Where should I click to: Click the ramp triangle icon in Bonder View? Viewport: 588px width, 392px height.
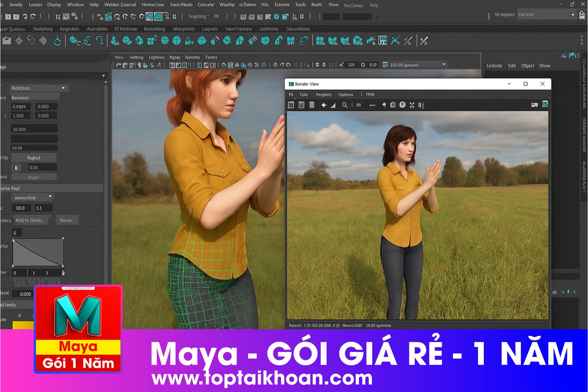[x=333, y=105]
